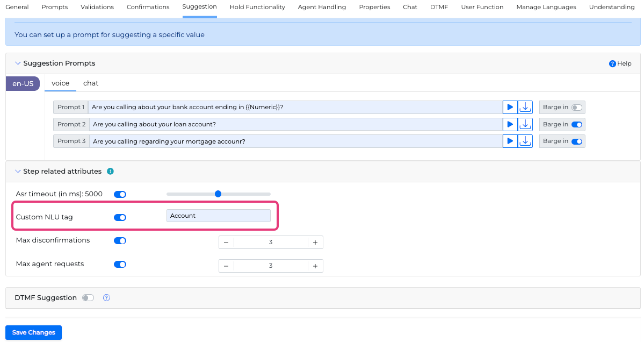Collapse the Step related attributes section

18,172
